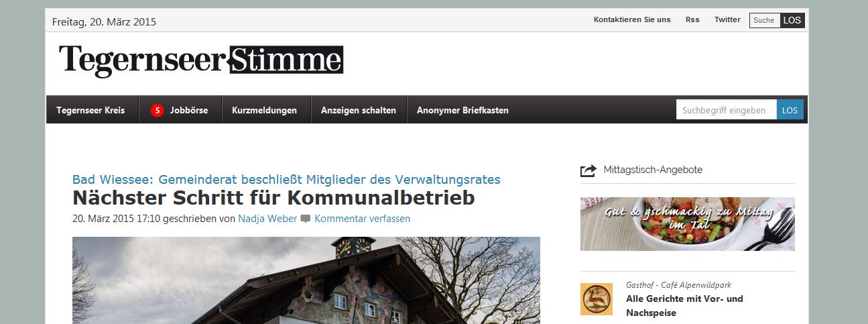Viewport: 868px width, 324px height.
Task: Open Anonymer Briefkasten page
Action: [x=462, y=110]
